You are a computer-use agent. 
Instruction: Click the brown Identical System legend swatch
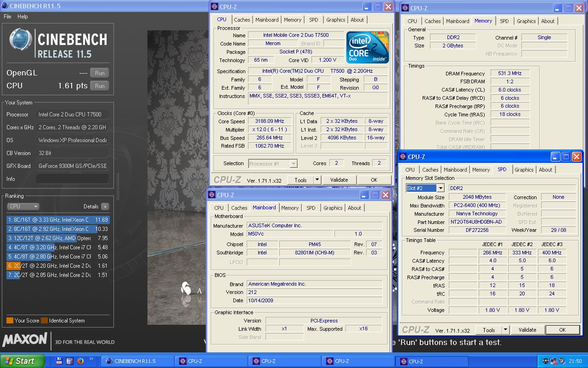(44, 321)
